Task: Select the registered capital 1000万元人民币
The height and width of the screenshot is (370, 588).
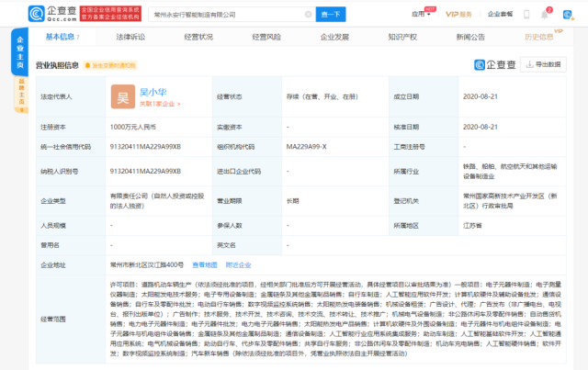Action: point(132,127)
